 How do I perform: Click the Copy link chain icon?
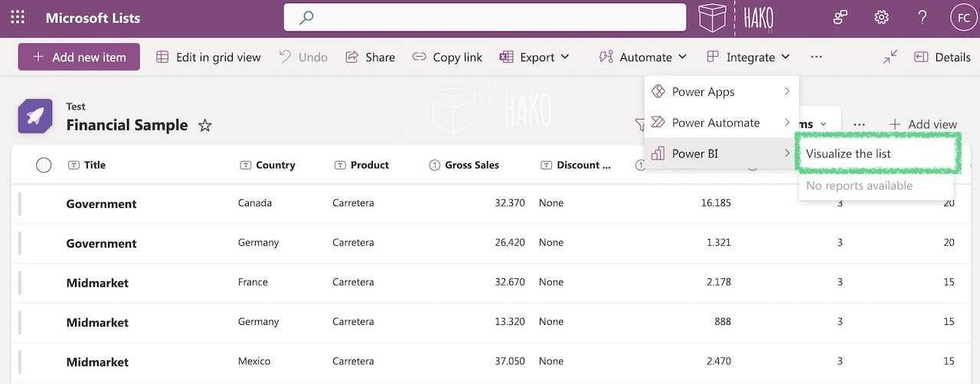(x=419, y=57)
